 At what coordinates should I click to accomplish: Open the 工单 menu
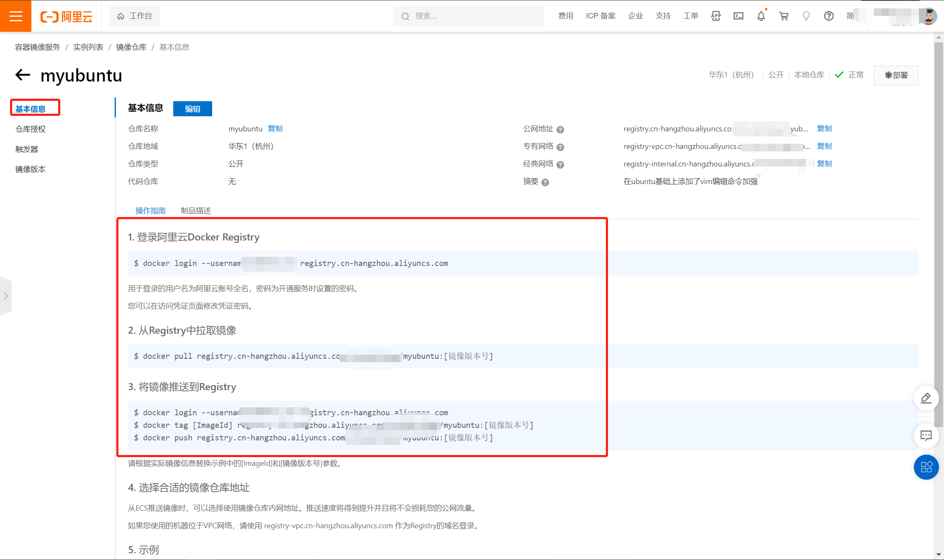(690, 16)
